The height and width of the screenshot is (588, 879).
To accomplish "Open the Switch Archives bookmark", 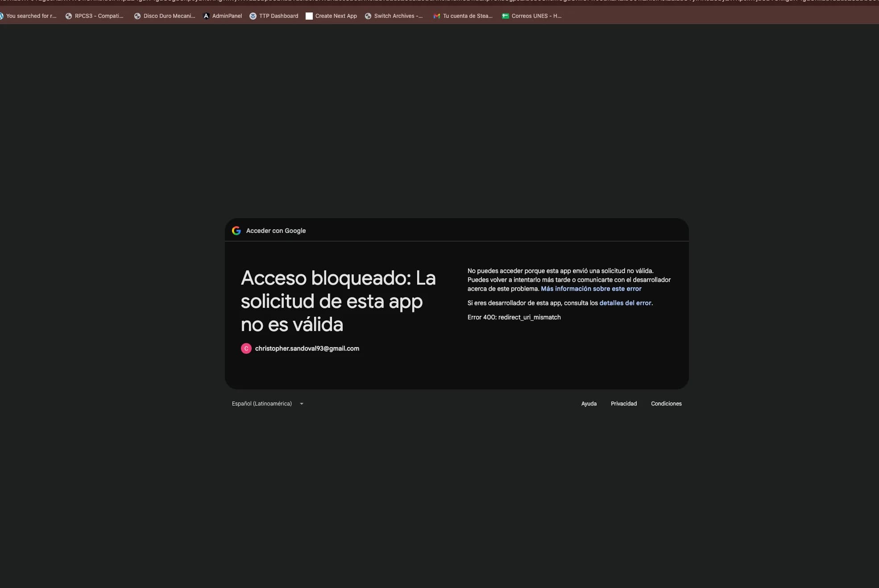I will tap(394, 16).
